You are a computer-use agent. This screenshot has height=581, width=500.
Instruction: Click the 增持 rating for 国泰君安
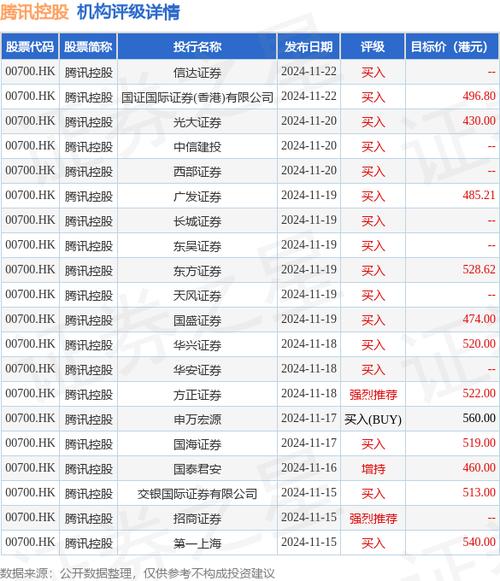pos(373,469)
